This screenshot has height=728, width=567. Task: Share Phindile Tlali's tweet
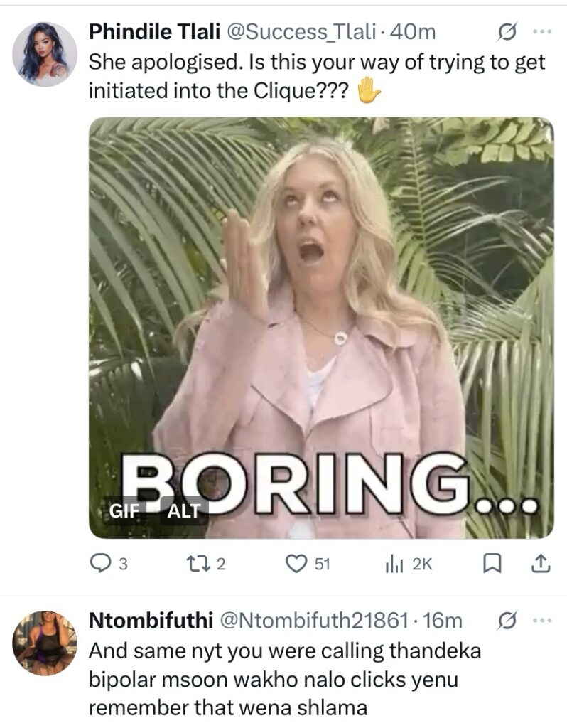[541, 564]
